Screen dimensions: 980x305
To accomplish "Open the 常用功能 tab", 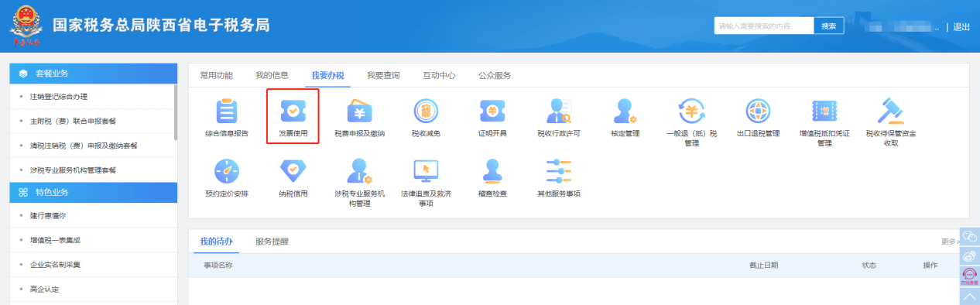I will point(216,76).
